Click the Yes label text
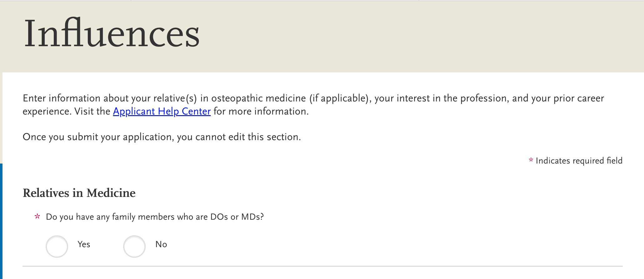Screen dimensions: 644x279 (83, 244)
